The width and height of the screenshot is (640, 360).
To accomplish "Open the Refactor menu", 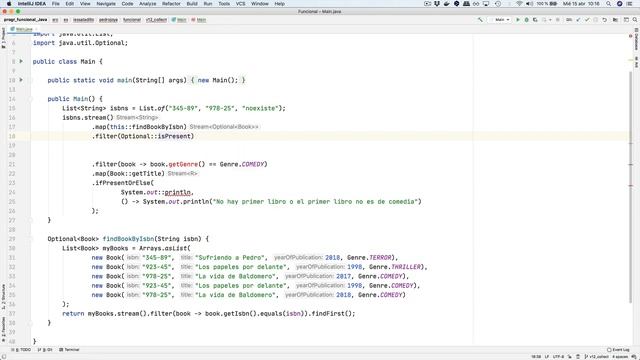I will pos(171,4).
